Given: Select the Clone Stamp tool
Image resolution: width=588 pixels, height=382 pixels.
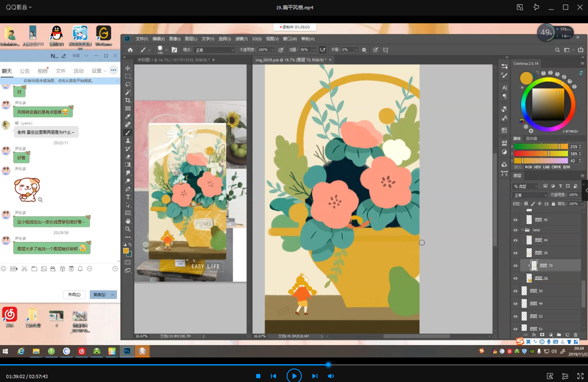Looking at the screenshot, I should [x=128, y=140].
